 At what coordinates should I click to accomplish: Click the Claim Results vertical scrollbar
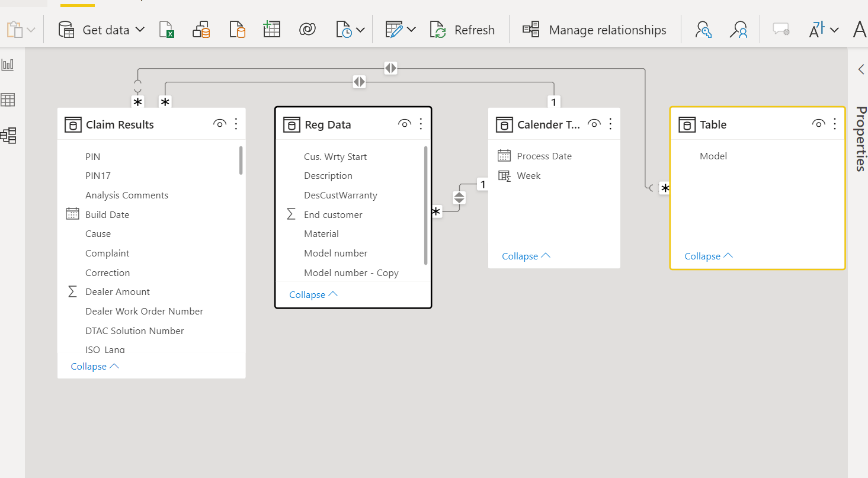[x=241, y=160]
